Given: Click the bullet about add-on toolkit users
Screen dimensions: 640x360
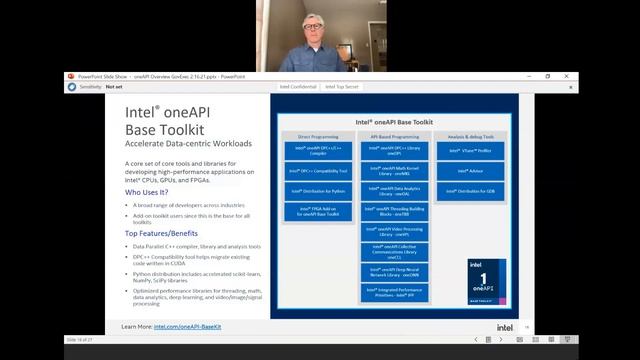Looking at the screenshot, I should click(x=191, y=219).
